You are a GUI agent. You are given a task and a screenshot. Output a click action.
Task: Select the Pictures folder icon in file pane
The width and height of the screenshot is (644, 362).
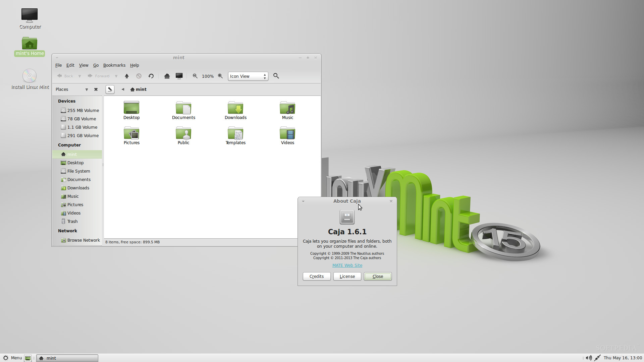click(131, 135)
